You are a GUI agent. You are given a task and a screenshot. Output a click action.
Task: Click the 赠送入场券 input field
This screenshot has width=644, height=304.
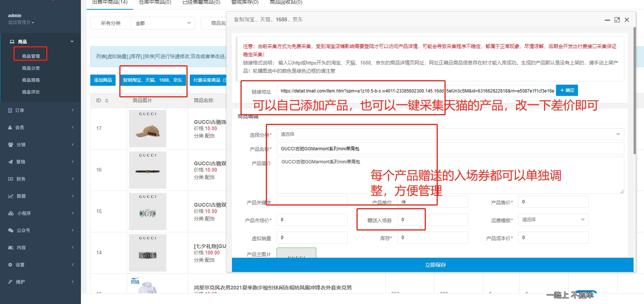(433, 220)
